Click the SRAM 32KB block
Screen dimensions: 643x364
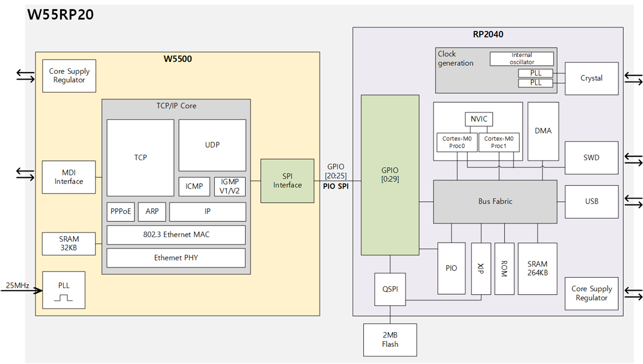[69, 244]
